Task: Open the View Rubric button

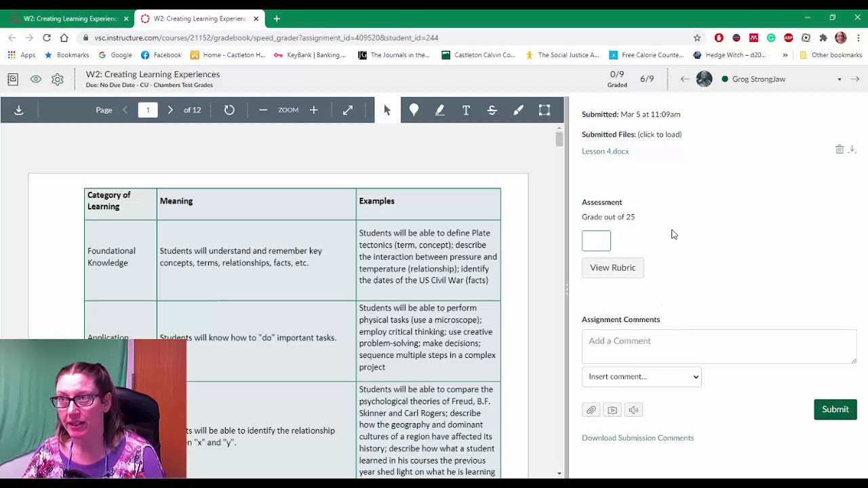Action: pos(613,268)
